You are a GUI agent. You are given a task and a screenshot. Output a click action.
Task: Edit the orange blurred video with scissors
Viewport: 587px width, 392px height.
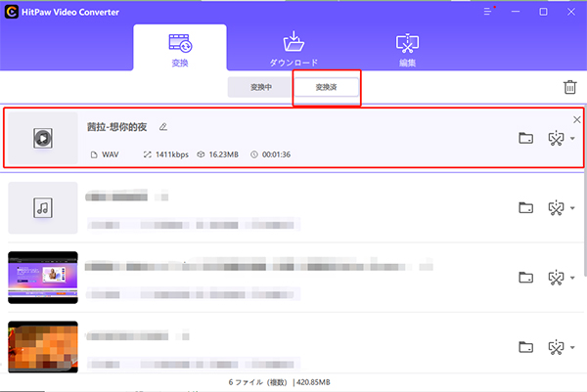click(556, 347)
